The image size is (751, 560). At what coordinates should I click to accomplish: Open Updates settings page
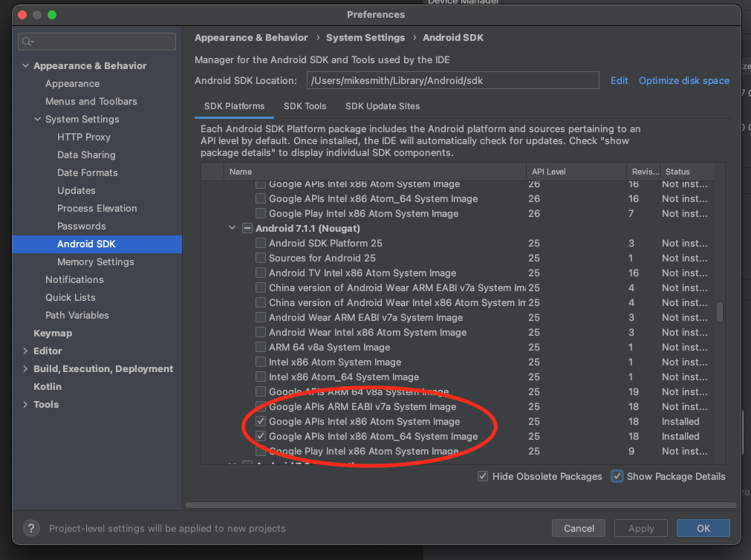point(77,191)
